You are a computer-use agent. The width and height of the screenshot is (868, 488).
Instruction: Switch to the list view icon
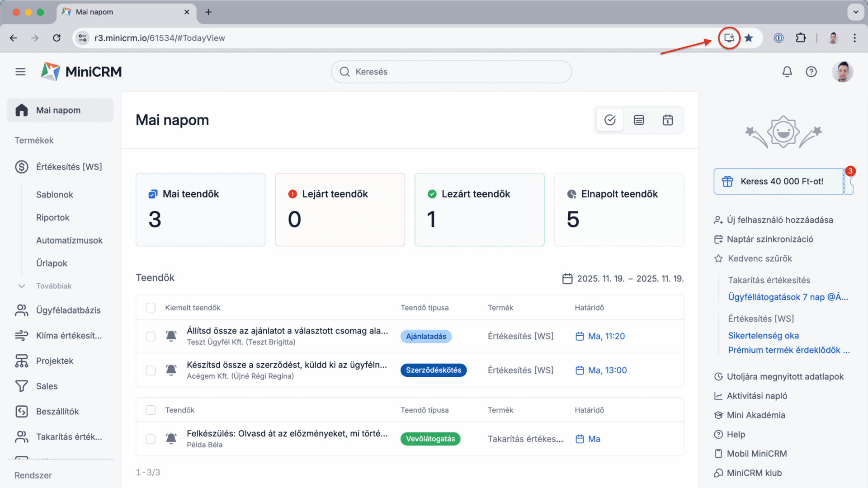[x=639, y=120]
